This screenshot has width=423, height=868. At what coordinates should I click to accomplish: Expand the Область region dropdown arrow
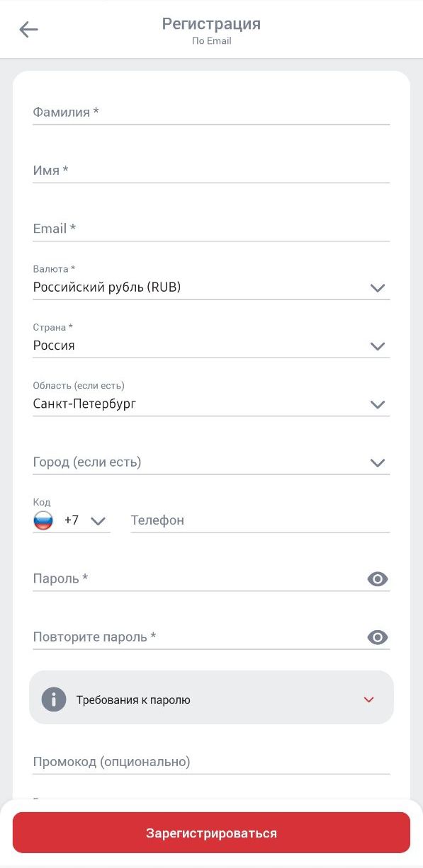click(x=378, y=405)
